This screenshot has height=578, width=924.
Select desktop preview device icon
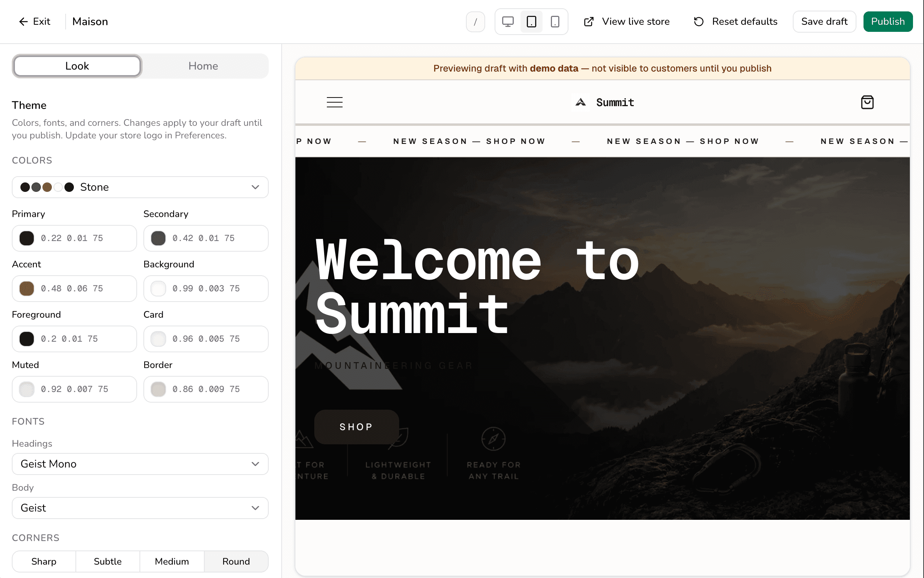coord(508,22)
